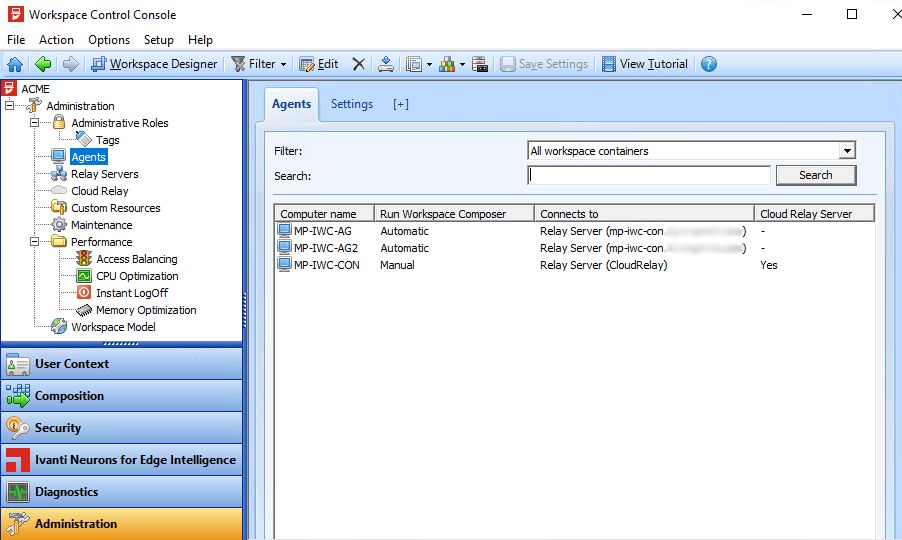Select Memory Optimization tree item

point(146,310)
